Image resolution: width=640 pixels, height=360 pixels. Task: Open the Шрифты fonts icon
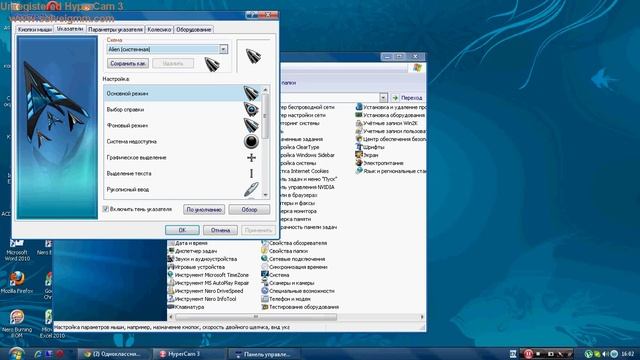click(359, 147)
